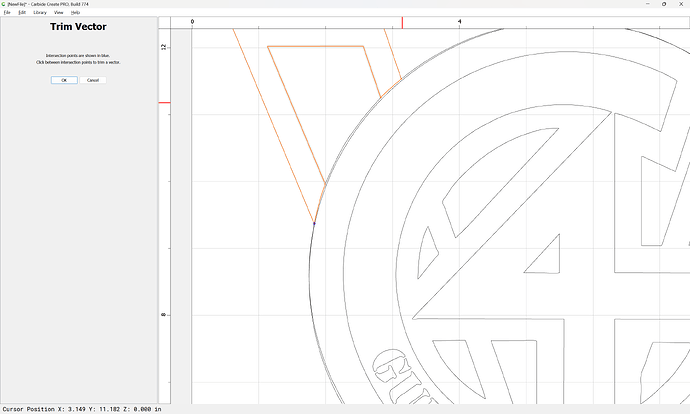Confirm trim with OK button
Viewport: 690px width, 414px height.
[64, 80]
